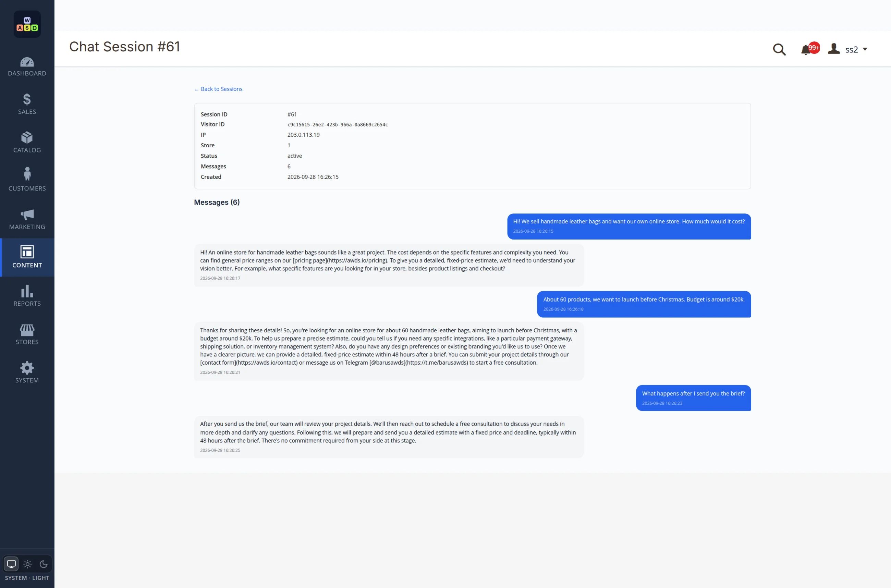
Task: Switch to dark theme (moon icon)
Action: click(44, 564)
